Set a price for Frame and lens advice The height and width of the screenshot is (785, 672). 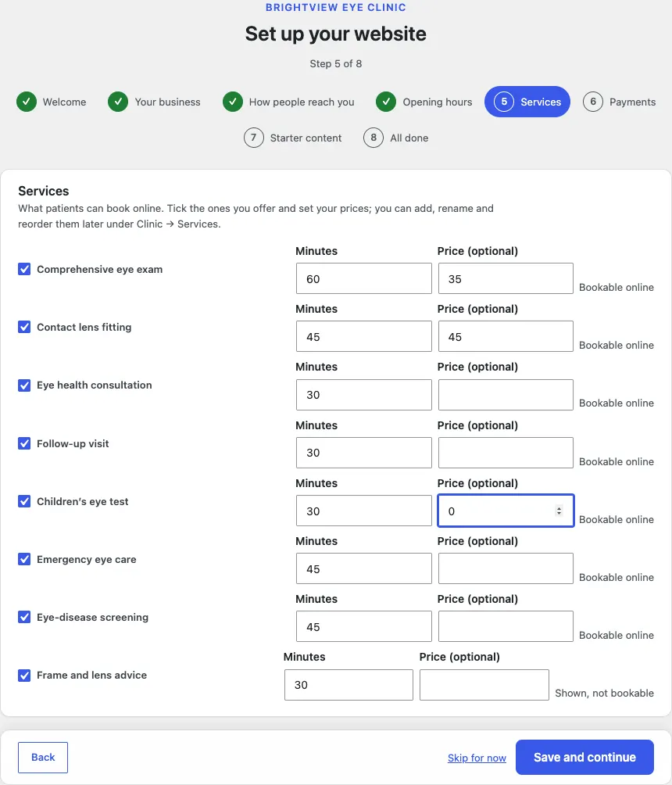click(484, 685)
